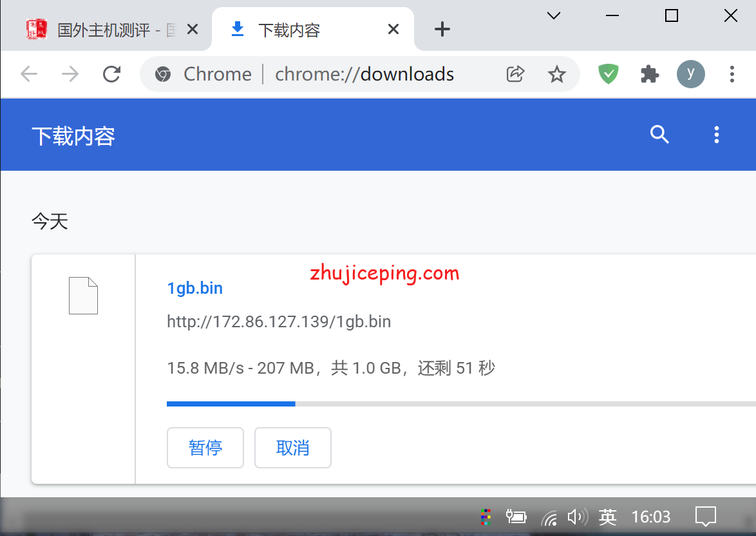Minimize the Chrome window

[612, 15]
